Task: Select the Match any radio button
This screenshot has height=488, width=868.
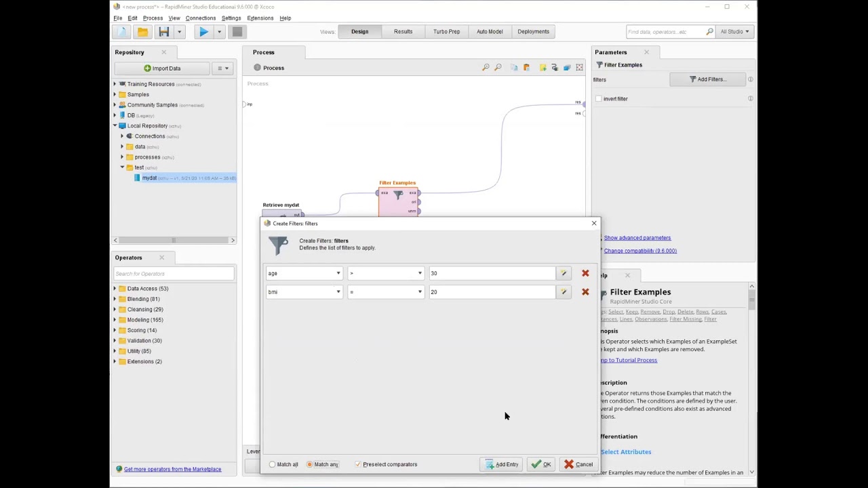Action: coord(310,465)
